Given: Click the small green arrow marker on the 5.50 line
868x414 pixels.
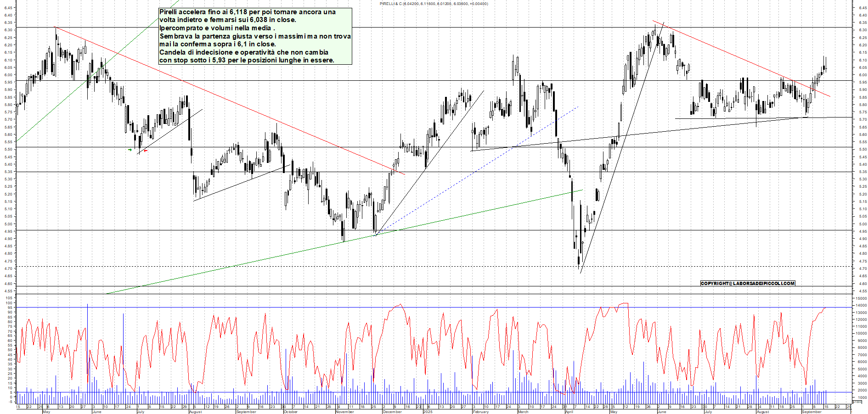Looking at the screenshot, I should pyautogui.click(x=130, y=150).
